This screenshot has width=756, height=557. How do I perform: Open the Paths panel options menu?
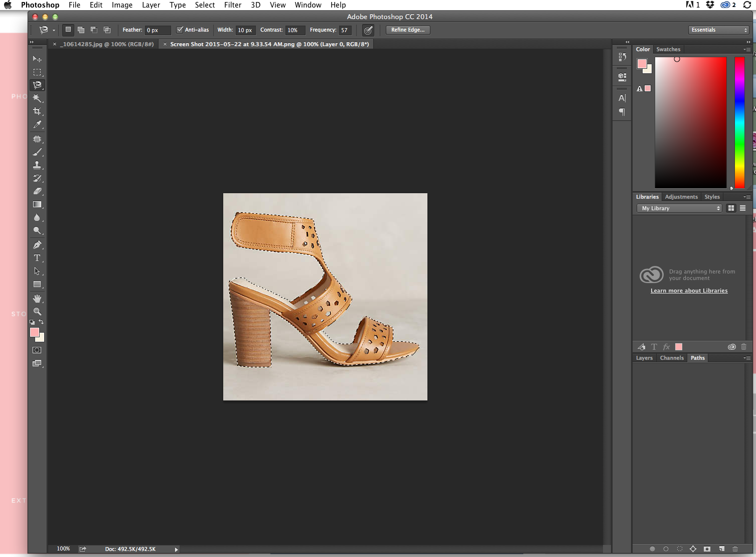coord(747,358)
